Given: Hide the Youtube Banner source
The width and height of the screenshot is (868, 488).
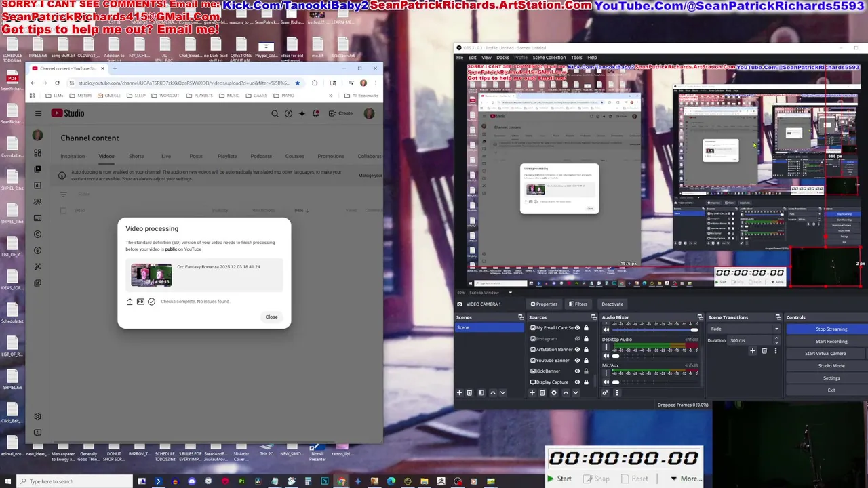Looking at the screenshot, I should coord(578,361).
